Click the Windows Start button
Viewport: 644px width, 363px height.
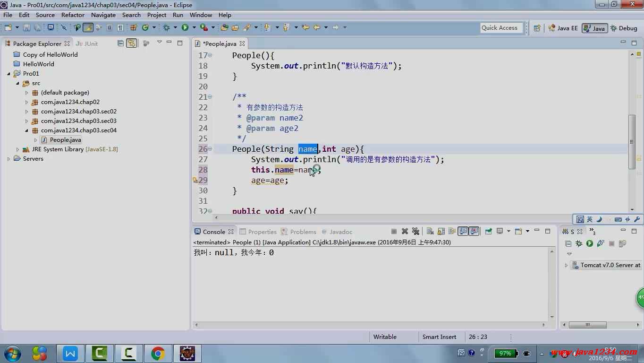tap(12, 353)
